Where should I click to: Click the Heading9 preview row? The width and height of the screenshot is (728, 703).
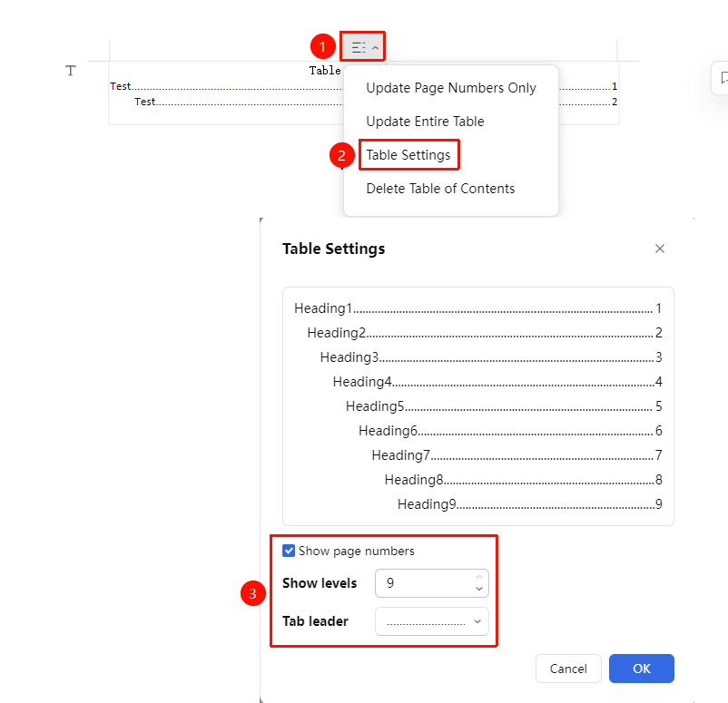pos(530,504)
